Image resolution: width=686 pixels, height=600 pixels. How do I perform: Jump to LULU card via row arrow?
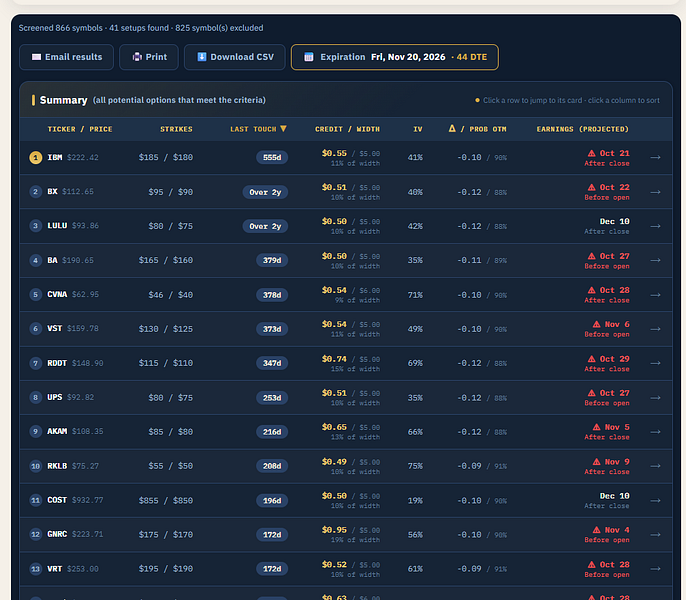click(x=655, y=226)
